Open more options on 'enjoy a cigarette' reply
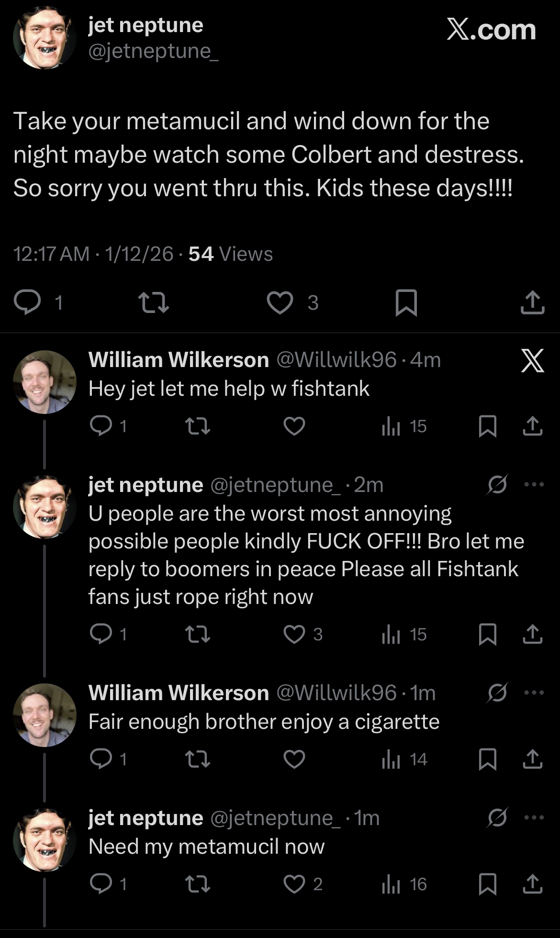The width and height of the screenshot is (560, 938). 534,692
